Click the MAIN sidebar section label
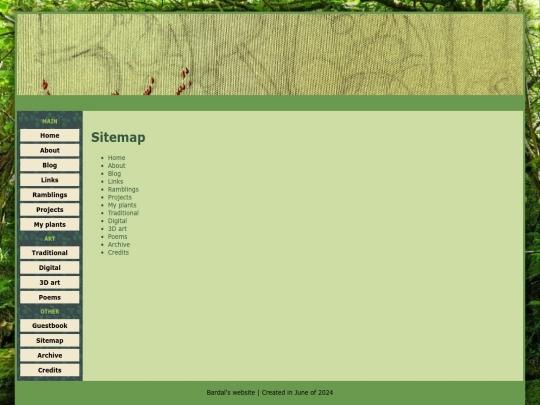 pos(50,121)
